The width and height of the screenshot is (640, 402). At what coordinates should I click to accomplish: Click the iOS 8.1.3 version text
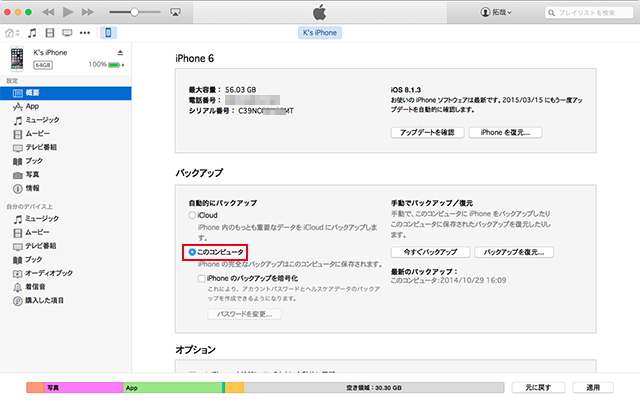pyautogui.click(x=406, y=90)
